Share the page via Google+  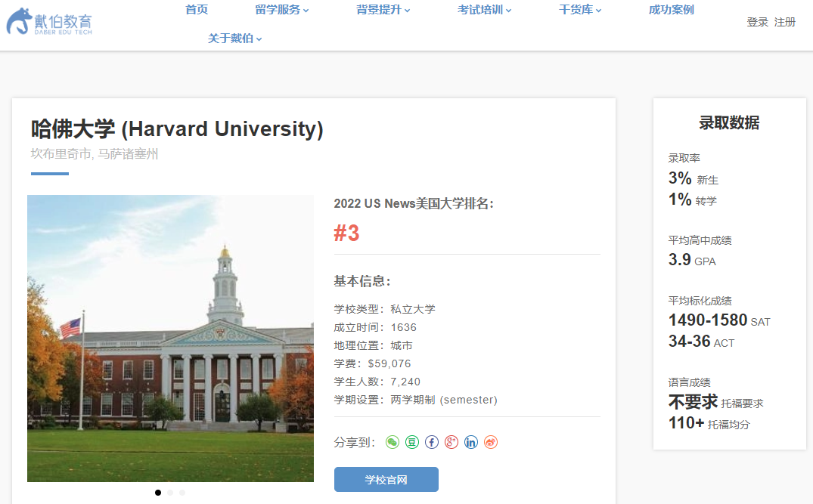451,442
